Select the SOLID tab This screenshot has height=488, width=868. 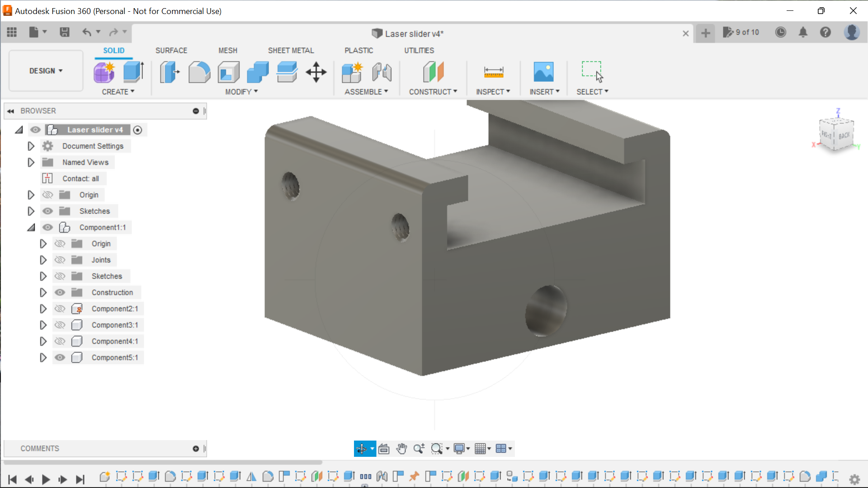coord(113,51)
